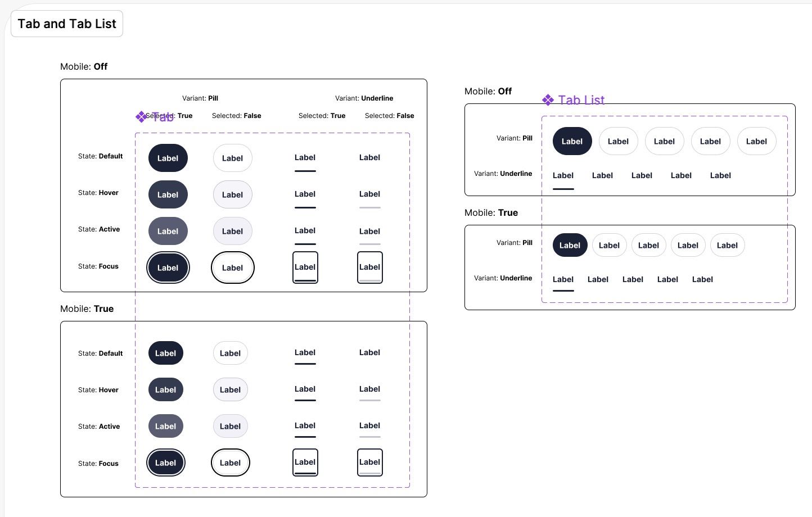
Task: Click the Focus state pill Label with ring outline
Action: (x=168, y=267)
